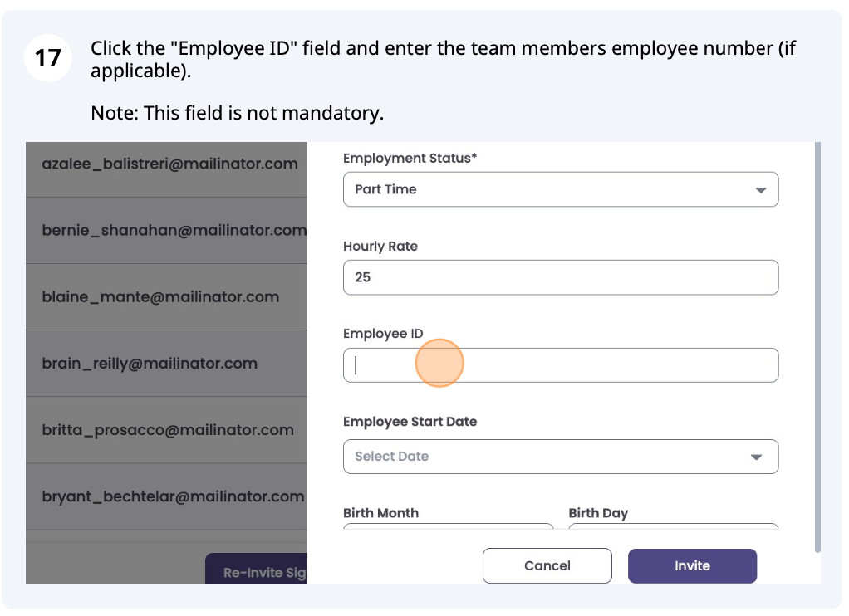Focus the Employee ID text field

pos(560,365)
